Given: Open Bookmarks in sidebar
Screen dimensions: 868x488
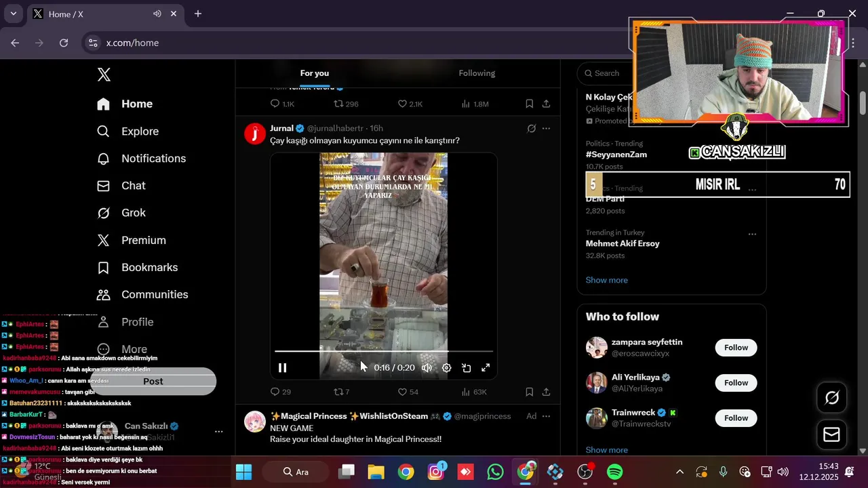Looking at the screenshot, I should point(137,268).
